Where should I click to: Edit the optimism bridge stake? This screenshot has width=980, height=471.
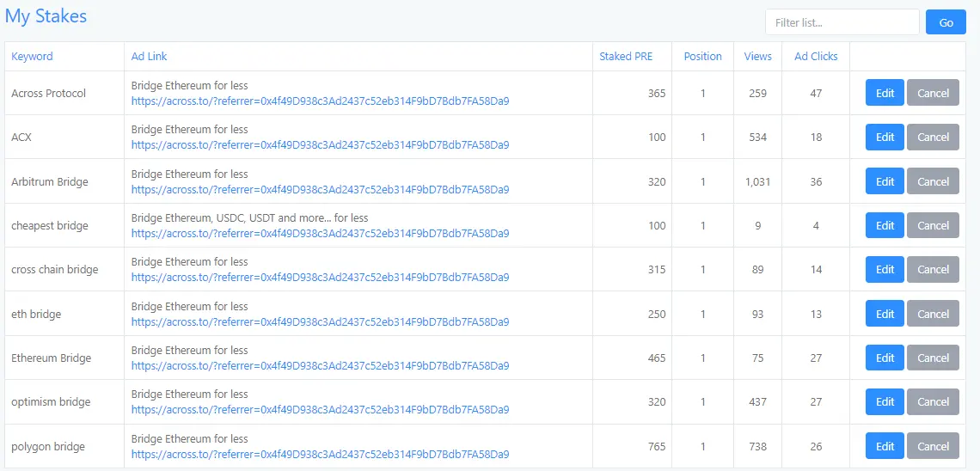(x=885, y=401)
